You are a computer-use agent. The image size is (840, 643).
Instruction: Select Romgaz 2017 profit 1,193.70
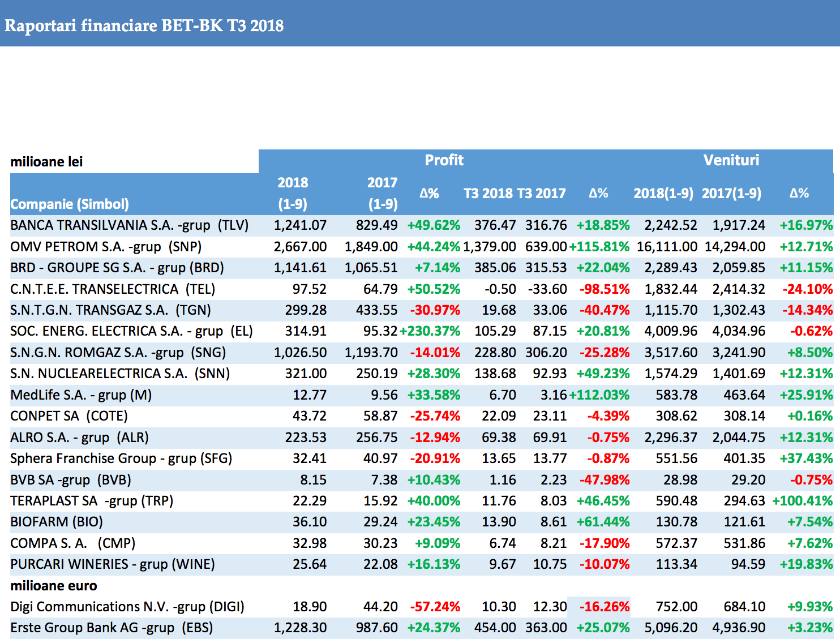point(371,353)
